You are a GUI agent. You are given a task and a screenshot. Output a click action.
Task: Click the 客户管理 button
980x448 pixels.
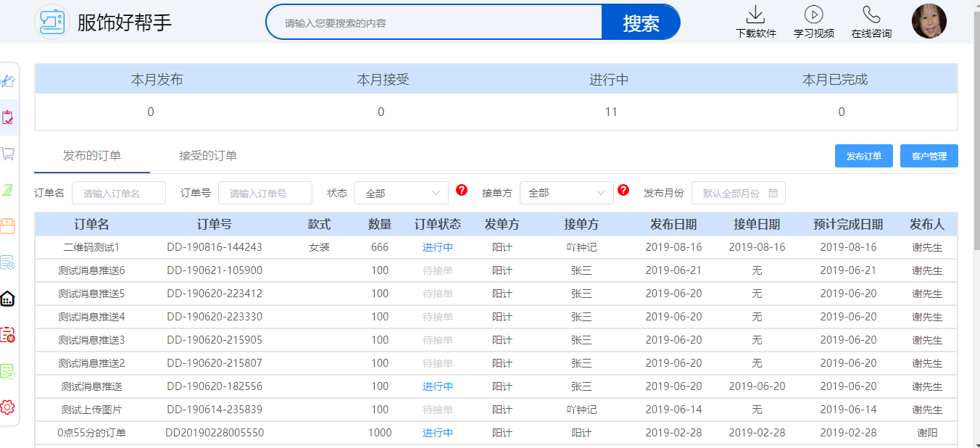click(x=929, y=157)
